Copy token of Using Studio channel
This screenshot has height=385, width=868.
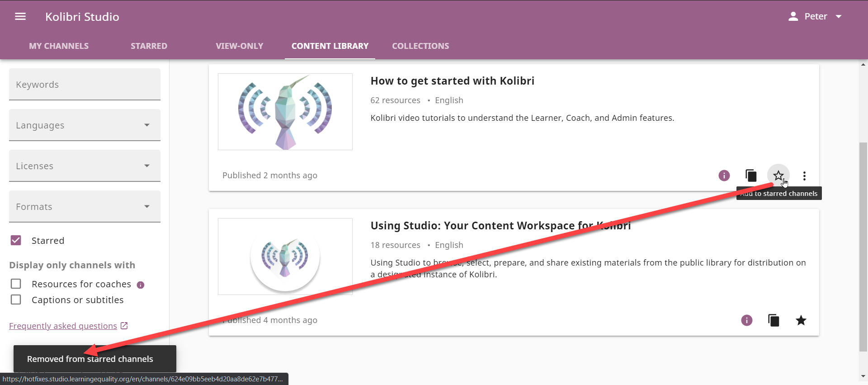[774, 320]
